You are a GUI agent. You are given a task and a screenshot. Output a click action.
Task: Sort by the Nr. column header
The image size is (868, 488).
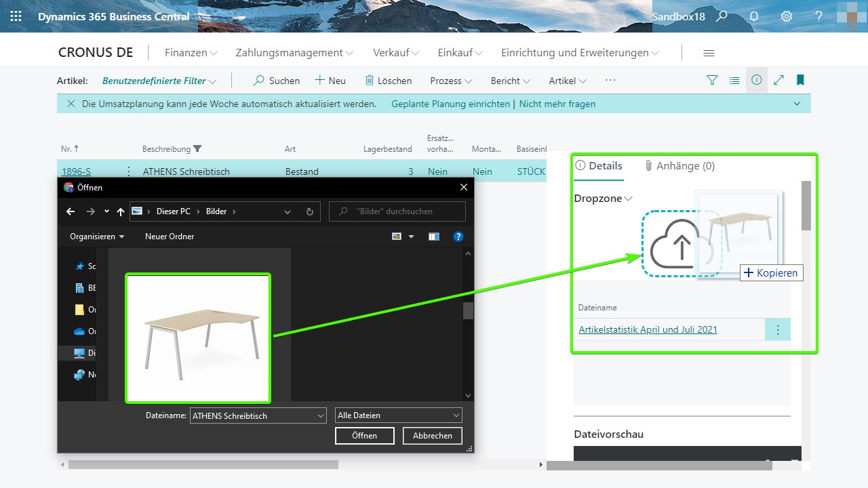(70, 148)
